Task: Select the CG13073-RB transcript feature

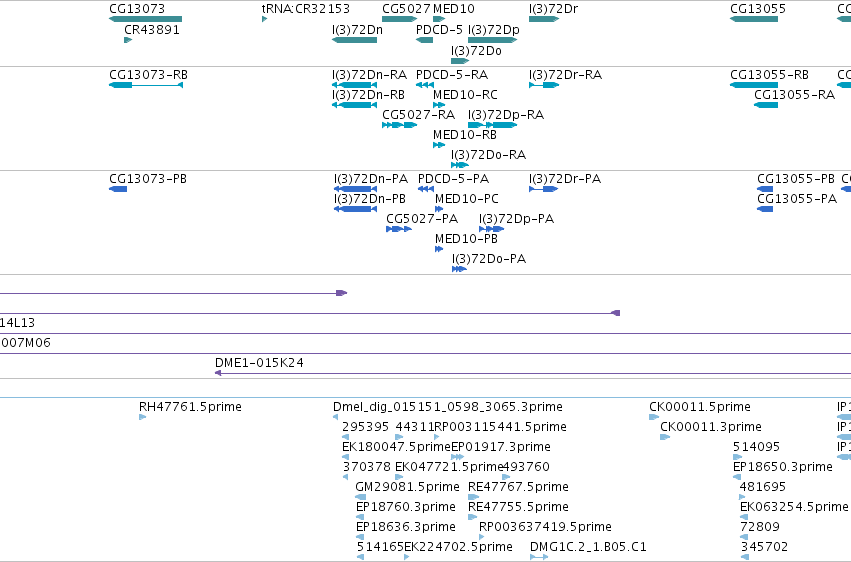Action: [x=146, y=85]
